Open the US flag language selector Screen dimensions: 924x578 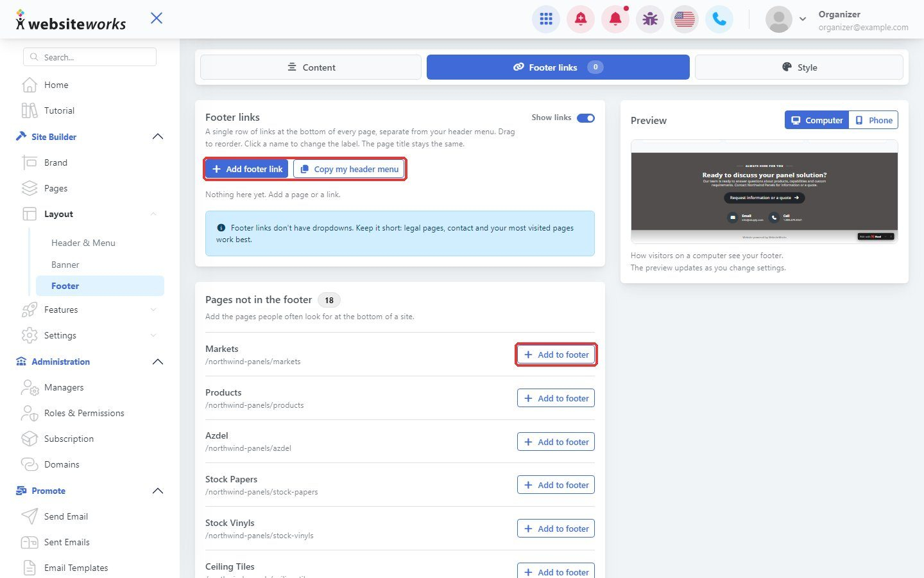click(685, 19)
